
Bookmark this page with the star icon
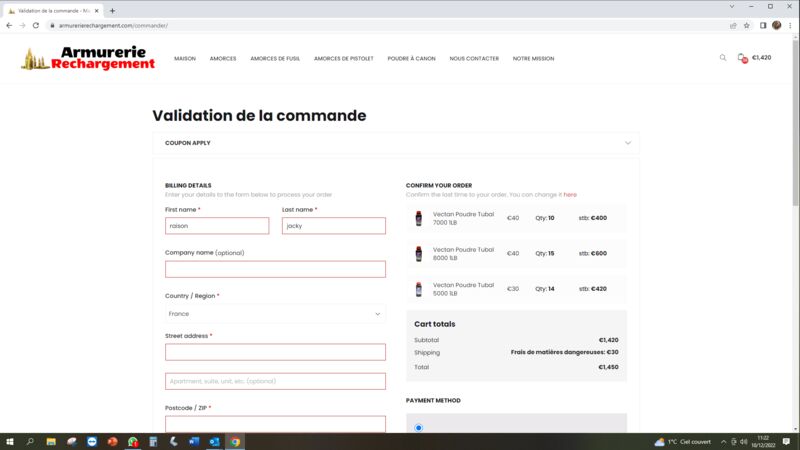coord(746,26)
